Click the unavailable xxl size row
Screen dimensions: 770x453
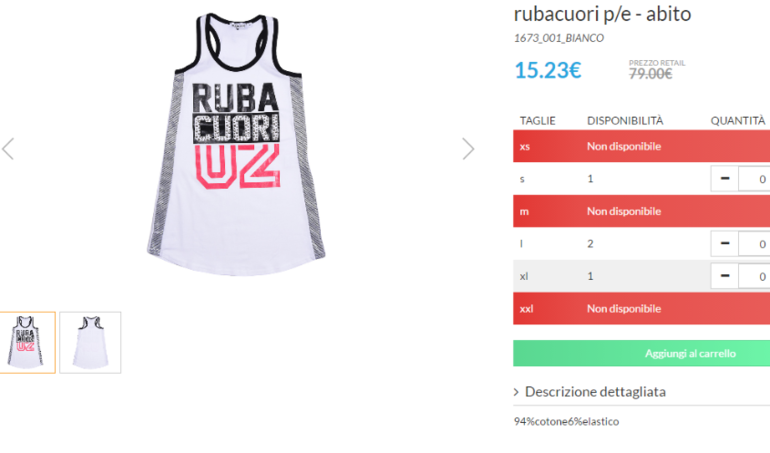pyautogui.click(x=641, y=309)
